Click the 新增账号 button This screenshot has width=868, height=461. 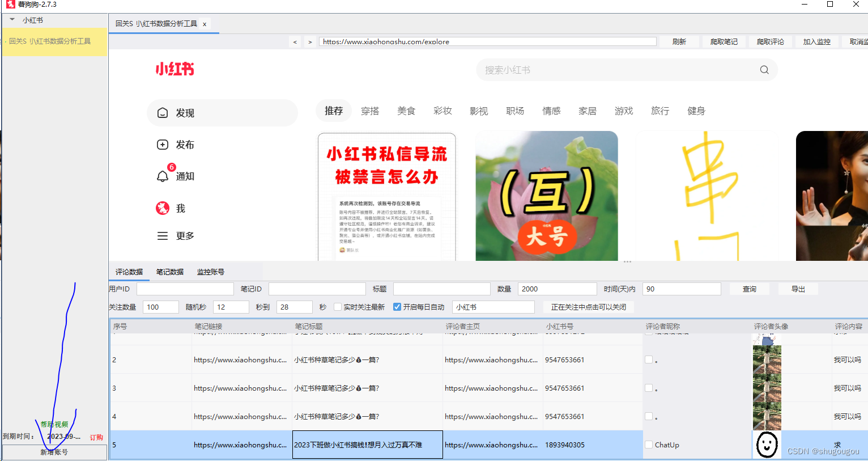(54, 452)
